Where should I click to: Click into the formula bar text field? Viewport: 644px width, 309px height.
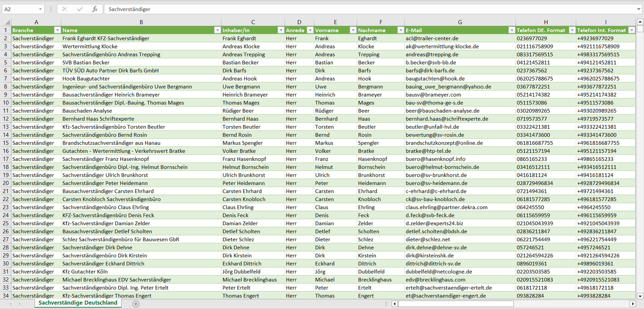pyautogui.click(x=357, y=9)
